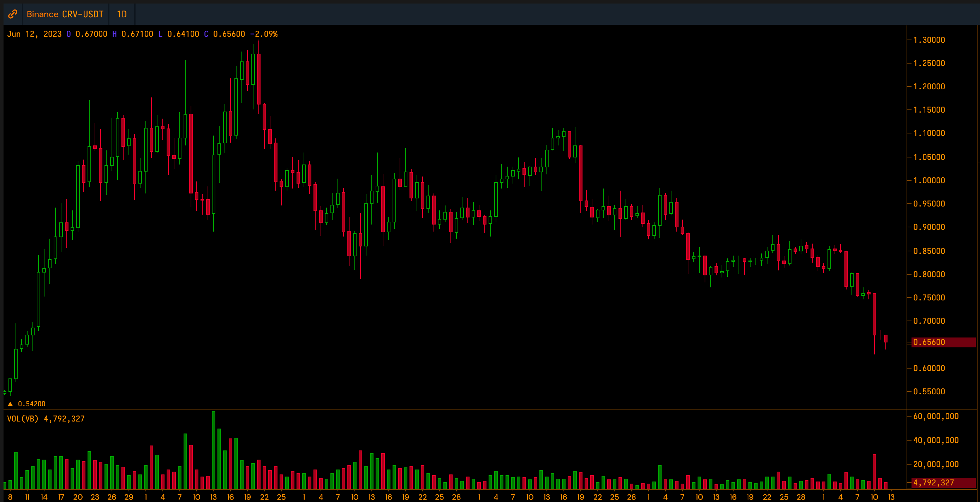The image size is (980, 502).
Task: Click the first date label 8
Action: click(10, 497)
